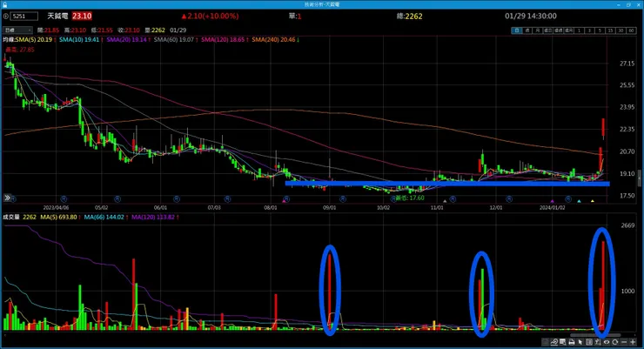644x349 pixels.
Task: Click the month marker icon below 12/01
Action: [509, 199]
